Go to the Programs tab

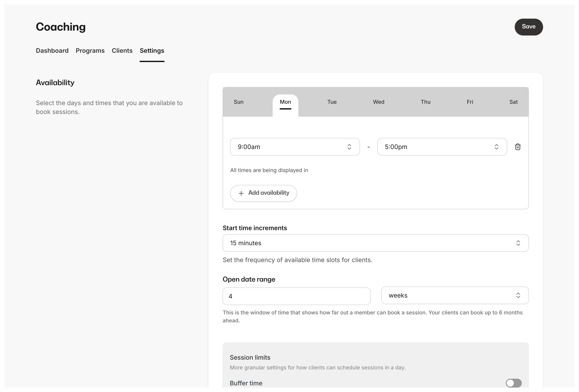(x=90, y=51)
